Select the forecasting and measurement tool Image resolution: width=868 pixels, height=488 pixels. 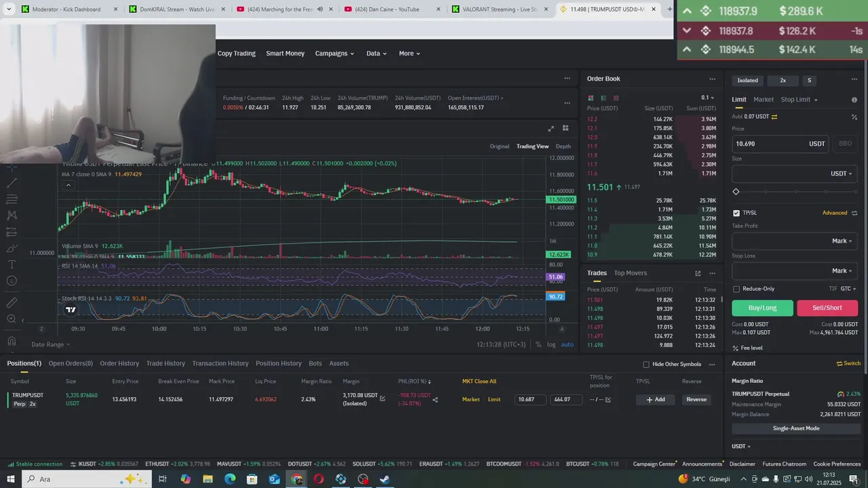point(12,232)
